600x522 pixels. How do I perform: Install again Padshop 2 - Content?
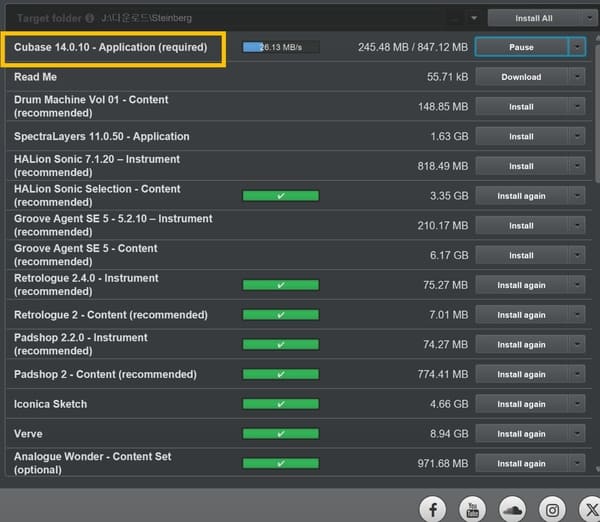click(x=521, y=374)
